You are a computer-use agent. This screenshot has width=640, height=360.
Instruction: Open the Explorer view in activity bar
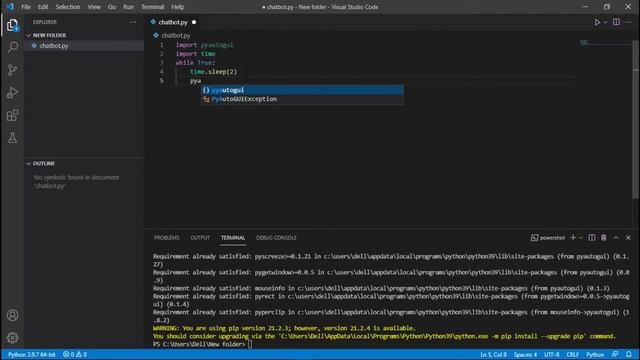12,25
